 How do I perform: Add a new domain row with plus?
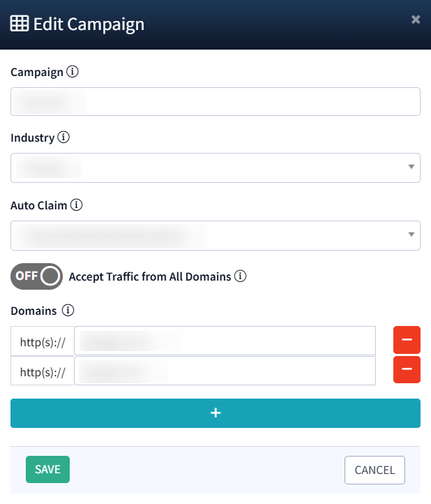click(x=215, y=413)
